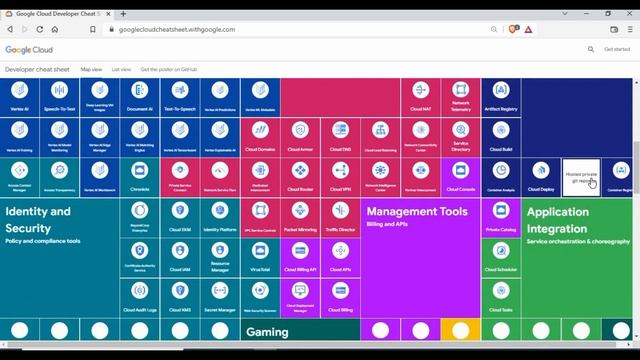Click the Get started button
This screenshot has height=360, width=640.
617,49
